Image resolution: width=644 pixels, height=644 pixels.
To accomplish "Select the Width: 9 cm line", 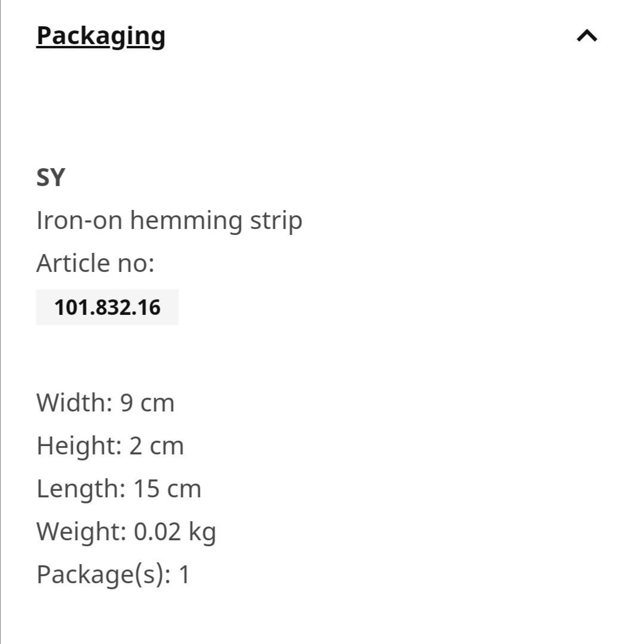I will [106, 402].
